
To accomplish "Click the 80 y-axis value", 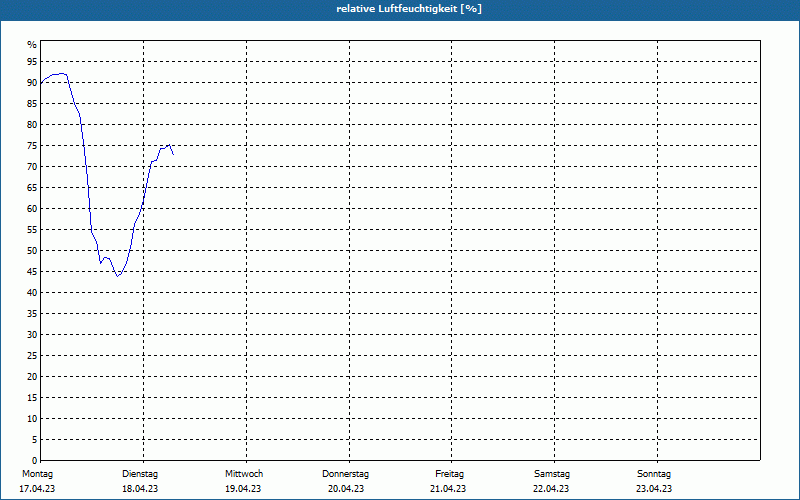I will [32, 124].
